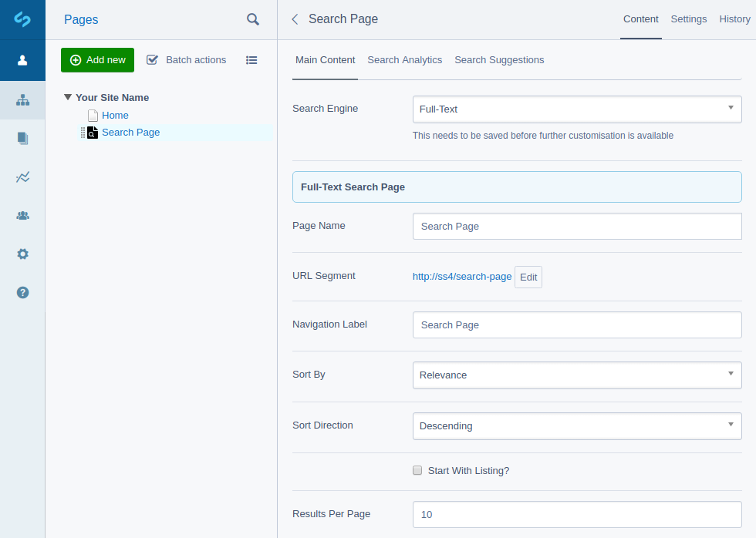Open the Reports chart icon in sidebar
The width and height of the screenshot is (756, 538).
coord(22,177)
